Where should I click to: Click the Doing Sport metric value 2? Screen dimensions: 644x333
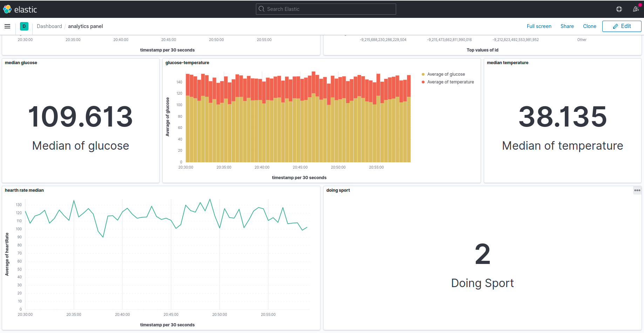pyautogui.click(x=482, y=254)
